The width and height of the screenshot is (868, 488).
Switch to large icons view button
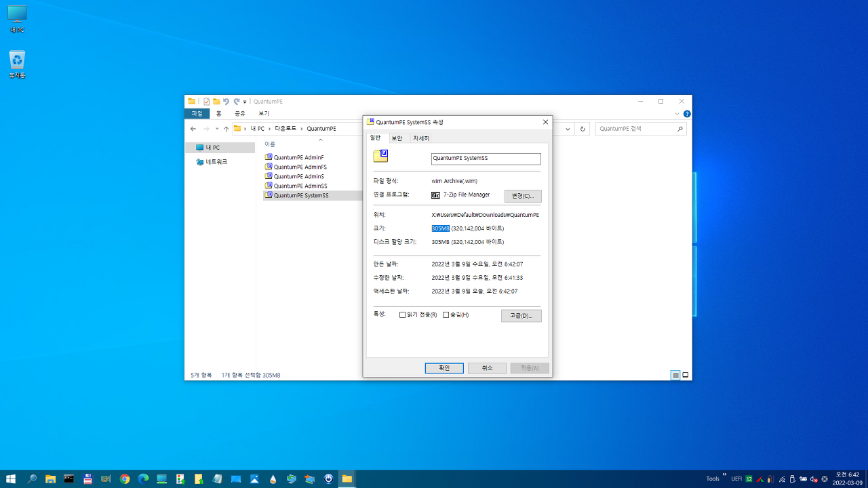tap(686, 375)
